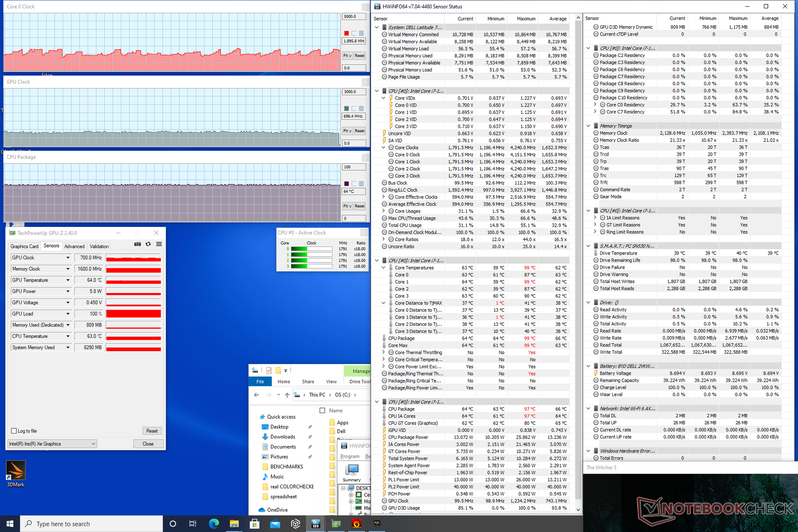This screenshot has width=798, height=532.
Task: Click the Quick access star icon
Action: click(262, 417)
